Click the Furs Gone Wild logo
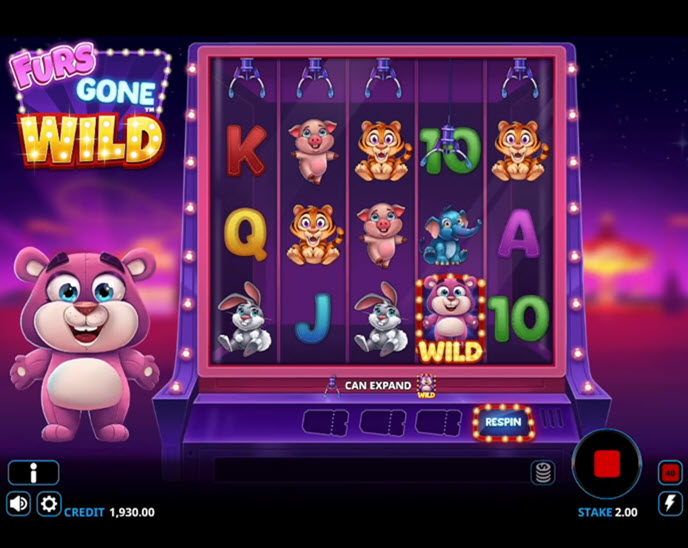The width and height of the screenshot is (688, 548). [90, 105]
